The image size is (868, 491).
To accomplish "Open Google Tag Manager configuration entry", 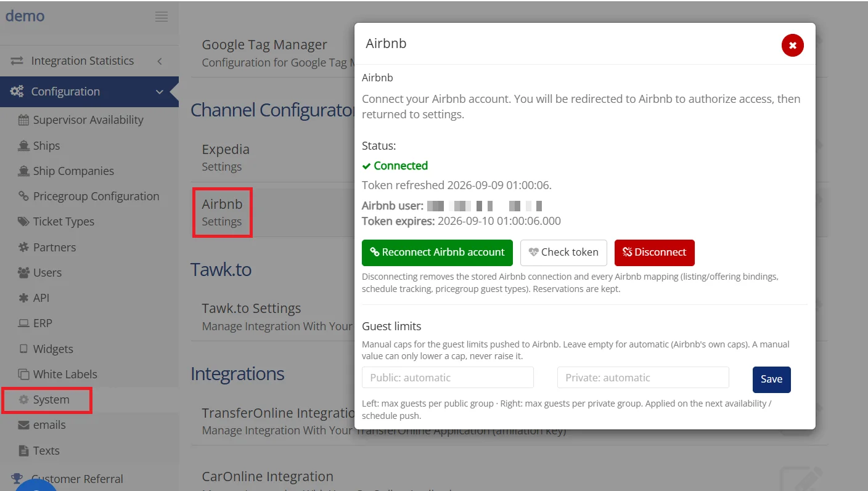I will click(277, 53).
